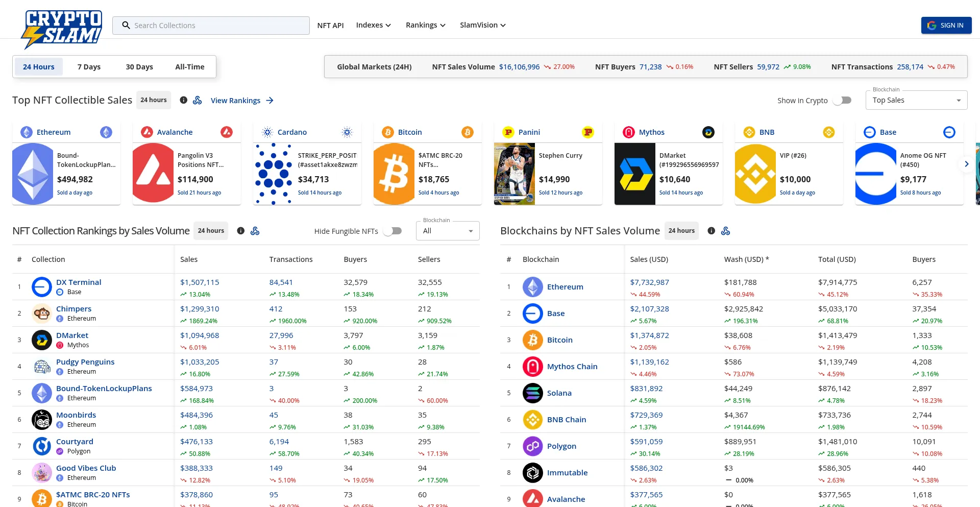Expand the Indexes menu
Image resolution: width=980 pixels, height=507 pixels.
point(373,25)
